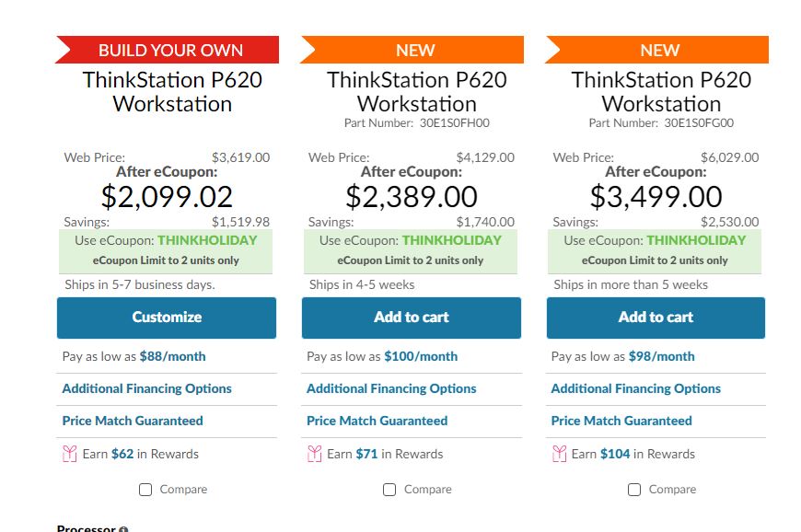Add the $2,389.00 workstation to cart
The image size is (801, 532).
[x=411, y=318]
